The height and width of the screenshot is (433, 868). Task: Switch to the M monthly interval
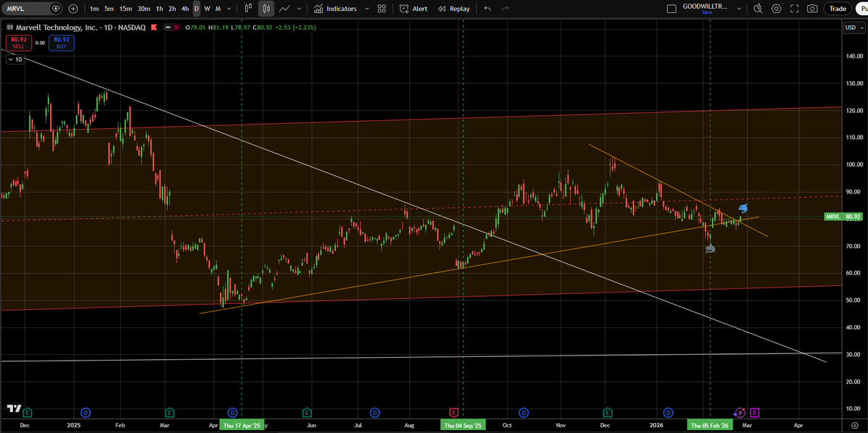point(218,9)
